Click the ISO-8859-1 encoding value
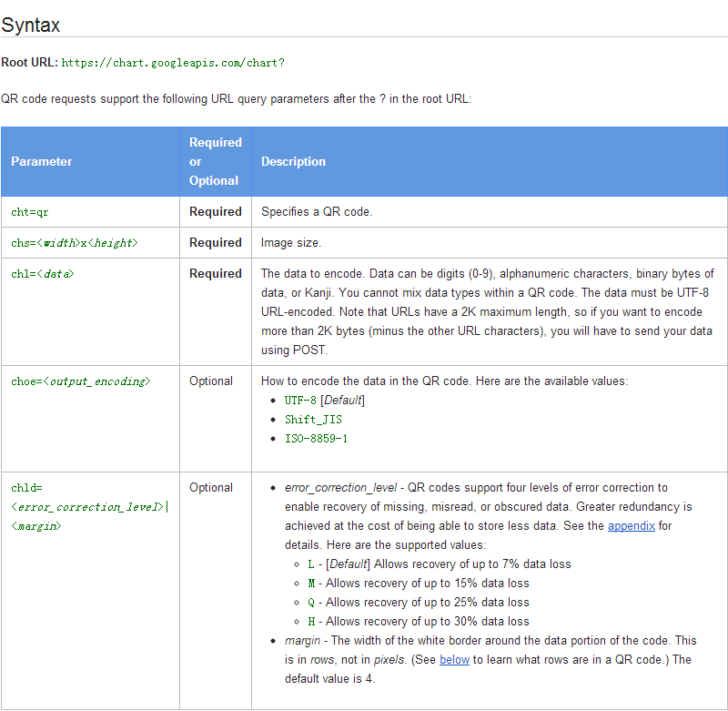This screenshot has height=711, width=728. 316,439
